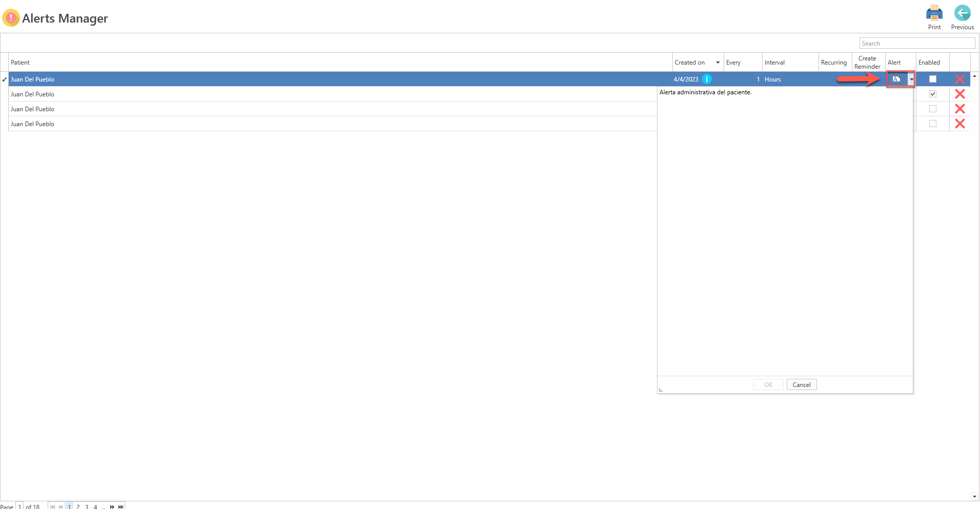Screen dimensions: 980x509
Task: Go to the next page of alerts
Action: (112, 506)
